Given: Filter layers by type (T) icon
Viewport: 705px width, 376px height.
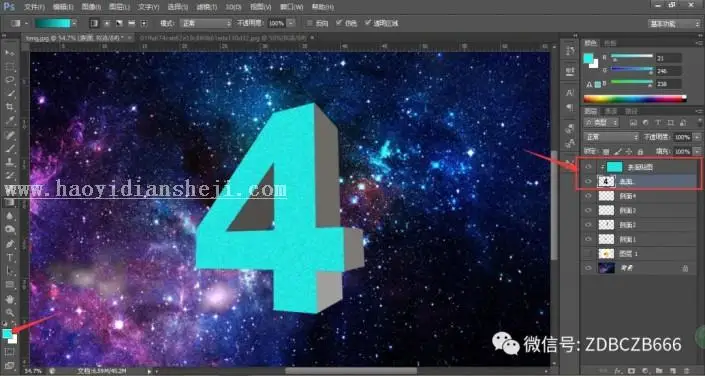Looking at the screenshot, I should 658,122.
